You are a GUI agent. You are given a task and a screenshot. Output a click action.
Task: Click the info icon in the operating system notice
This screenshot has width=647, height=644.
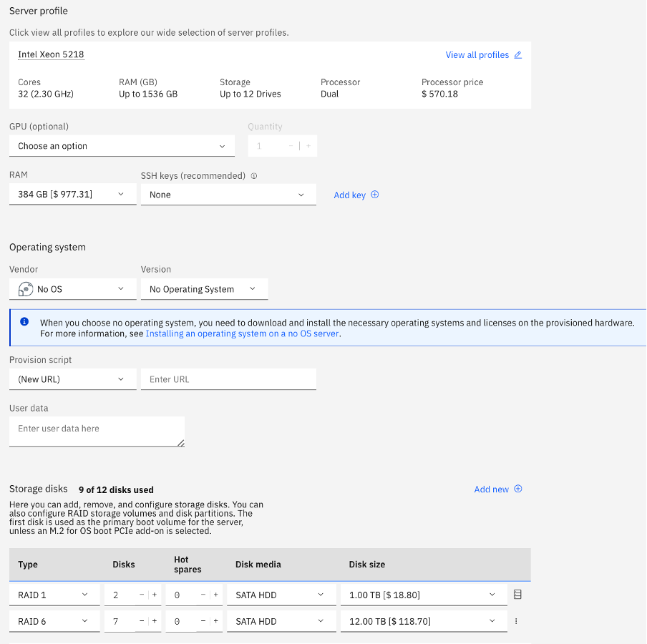(x=24, y=321)
